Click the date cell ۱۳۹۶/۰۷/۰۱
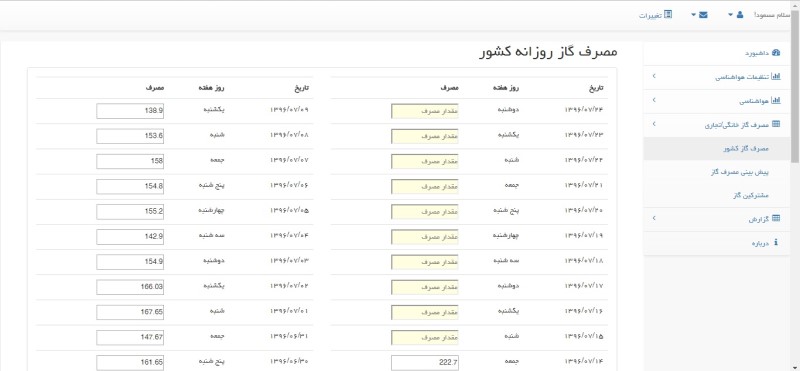The width and height of the screenshot is (800, 371). click(x=289, y=311)
